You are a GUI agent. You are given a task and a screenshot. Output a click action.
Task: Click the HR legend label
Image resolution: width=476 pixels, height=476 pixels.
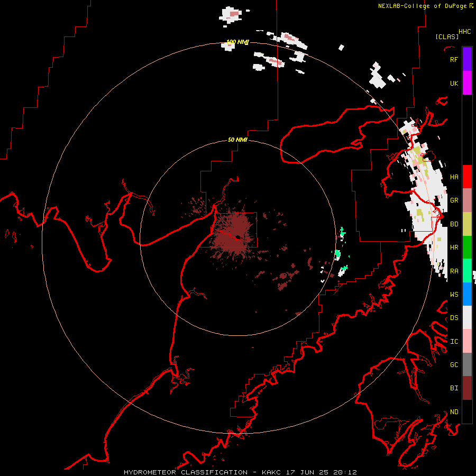pos(454,248)
